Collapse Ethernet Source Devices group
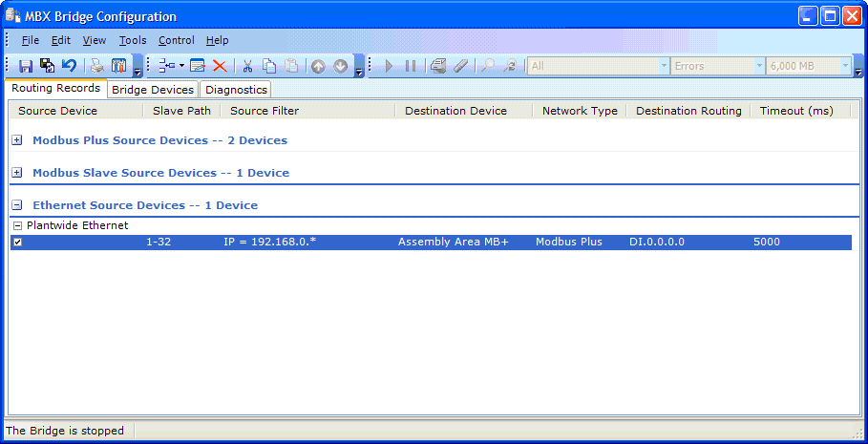This screenshot has width=868, height=444. pyautogui.click(x=17, y=205)
